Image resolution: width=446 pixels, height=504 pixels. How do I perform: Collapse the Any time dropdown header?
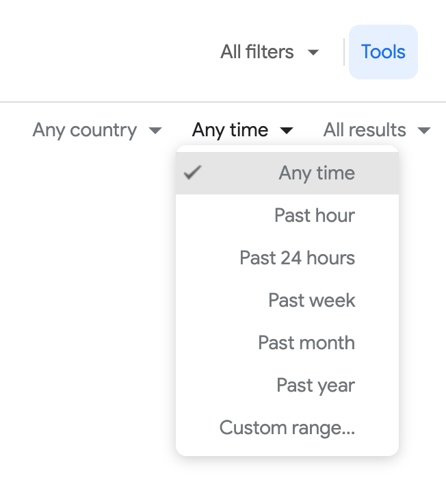242,130
